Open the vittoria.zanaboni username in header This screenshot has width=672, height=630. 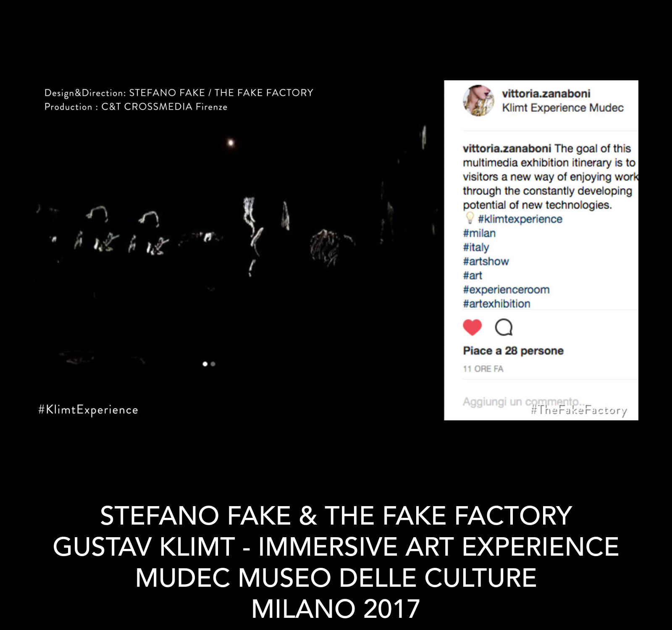[x=546, y=94]
